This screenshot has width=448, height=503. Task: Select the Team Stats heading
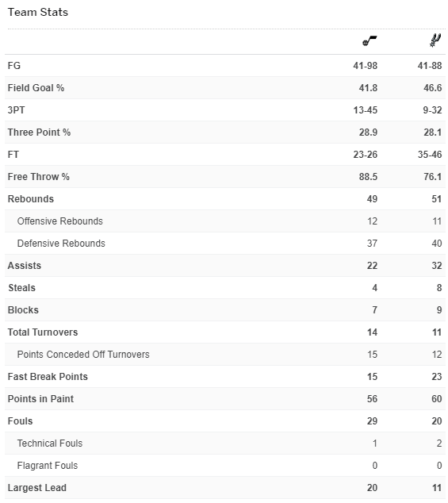pos(38,12)
